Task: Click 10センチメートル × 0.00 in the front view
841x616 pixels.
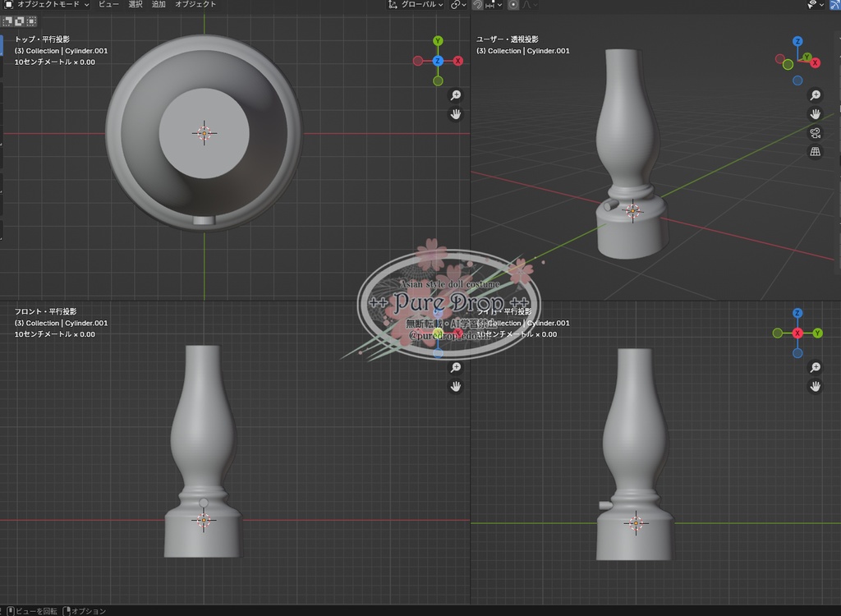Action: pyautogui.click(x=55, y=334)
